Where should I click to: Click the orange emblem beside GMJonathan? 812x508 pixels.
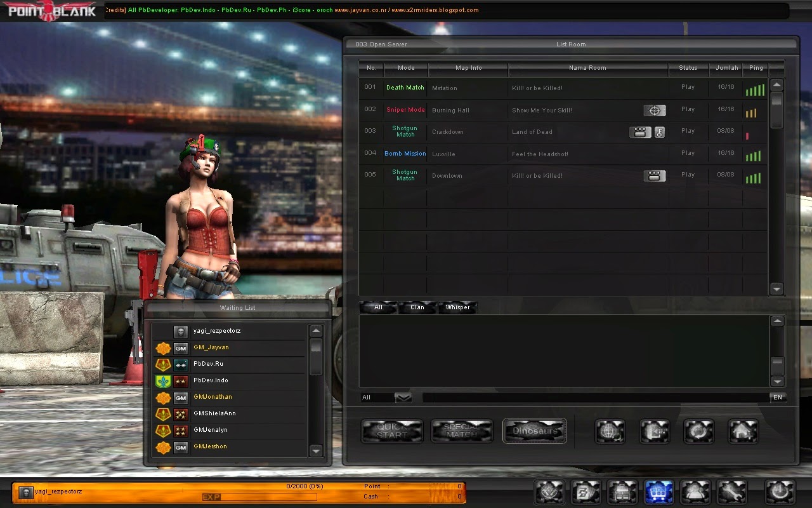click(163, 398)
